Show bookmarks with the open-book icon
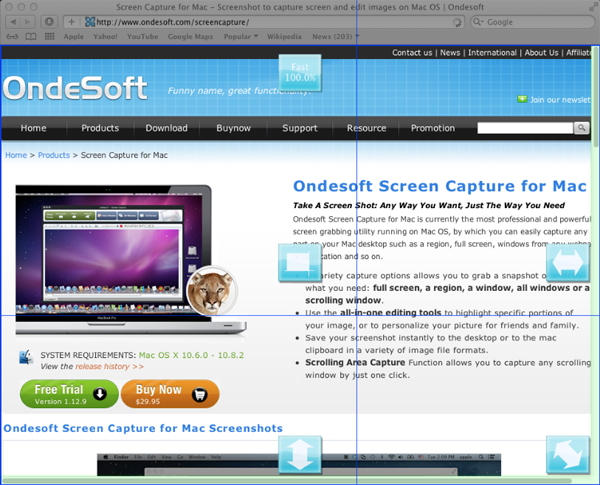This screenshot has width=600, height=485. click(31, 37)
